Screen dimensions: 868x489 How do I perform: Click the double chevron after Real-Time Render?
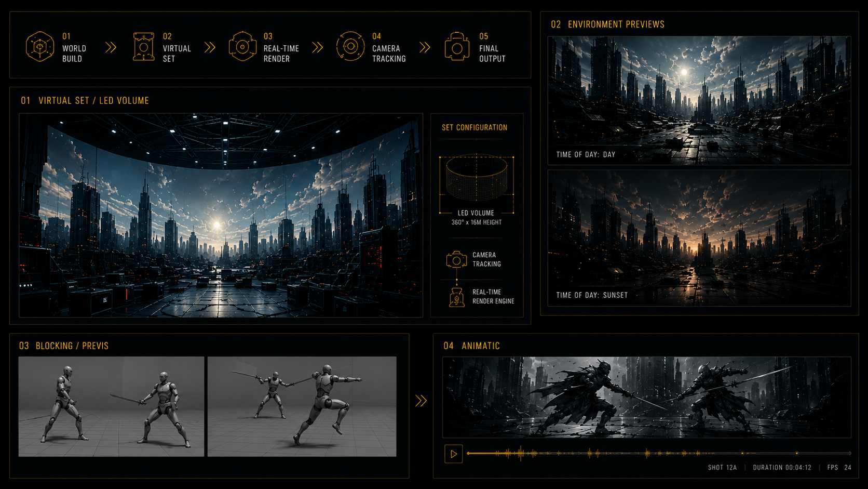pyautogui.click(x=318, y=48)
